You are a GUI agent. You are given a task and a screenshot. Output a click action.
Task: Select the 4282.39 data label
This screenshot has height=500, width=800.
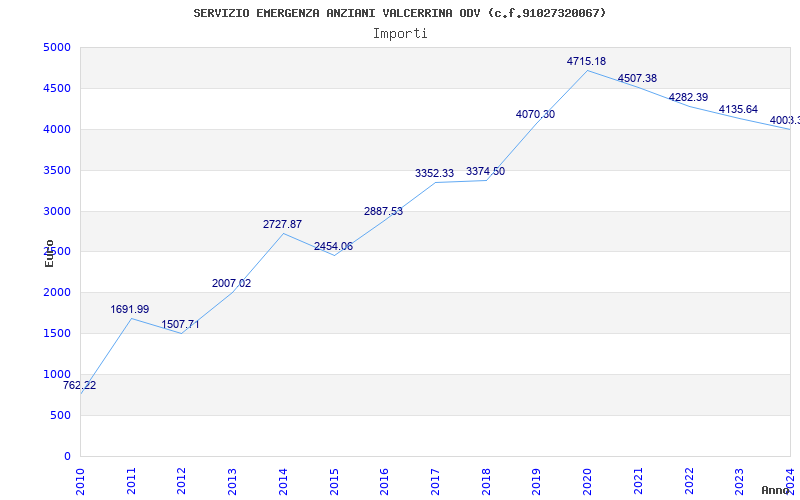pos(688,97)
